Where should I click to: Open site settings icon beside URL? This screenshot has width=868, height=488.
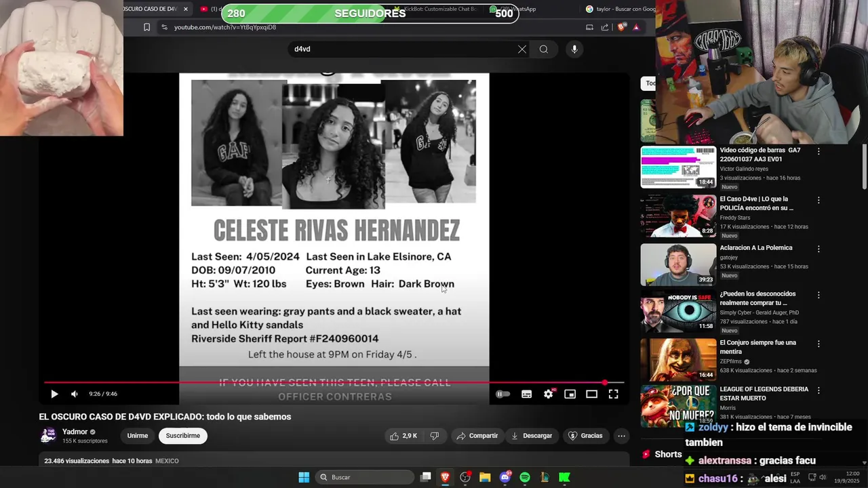click(x=164, y=27)
